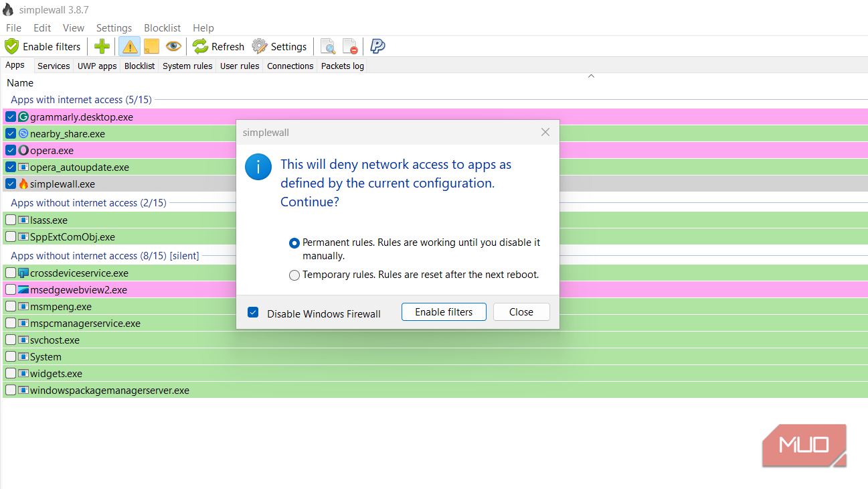Image resolution: width=868 pixels, height=489 pixels.
Task: Collapse the Apps with internet access (5/15) group
Action: (x=81, y=100)
